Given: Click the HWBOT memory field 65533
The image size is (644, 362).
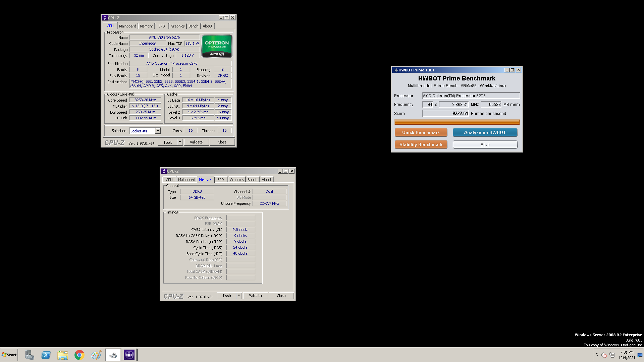Looking at the screenshot, I should [491, 105].
